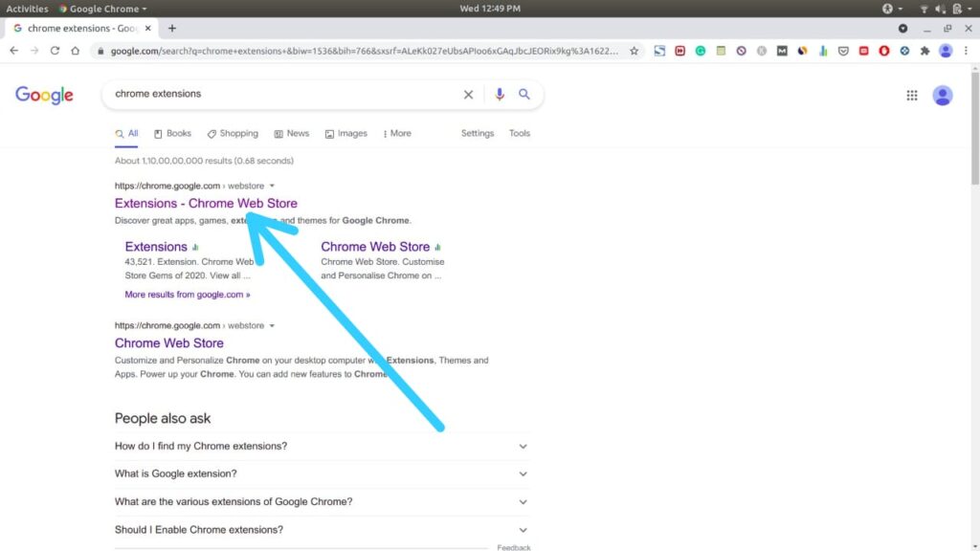Open the Google Chrome app menu
Screen dimensions: 980x551
[x=103, y=9]
